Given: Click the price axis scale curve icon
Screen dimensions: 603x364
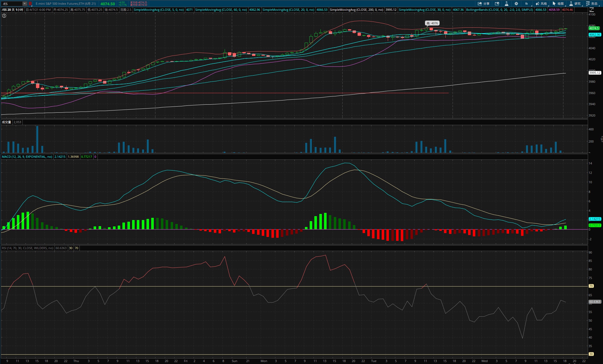Looking at the screenshot, I should (x=591, y=10).
